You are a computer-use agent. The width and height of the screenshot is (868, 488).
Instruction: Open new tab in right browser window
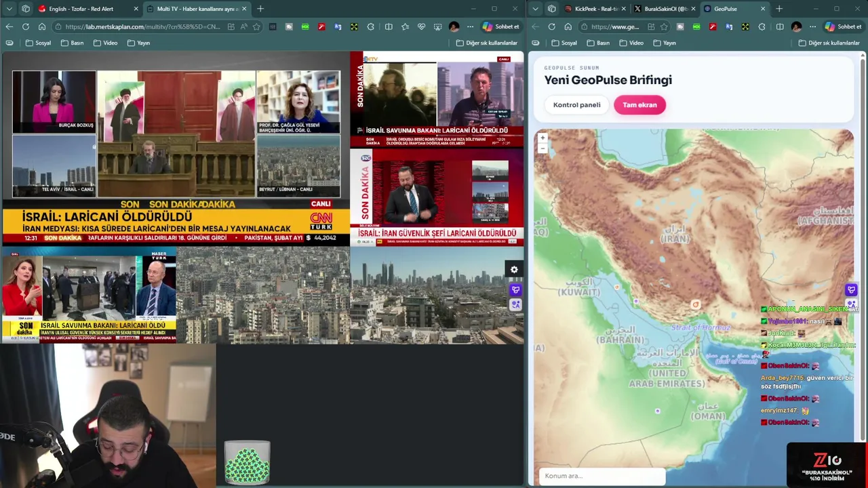(779, 9)
